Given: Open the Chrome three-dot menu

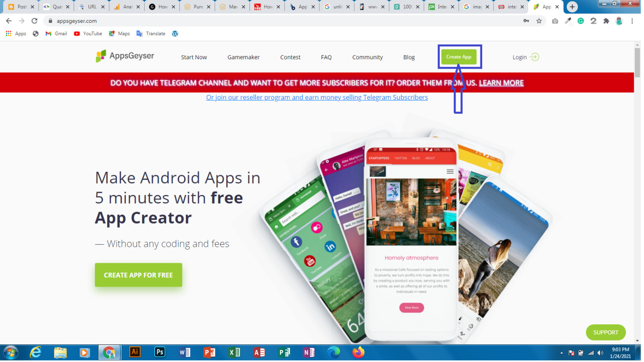Looking at the screenshot, I should [632, 21].
